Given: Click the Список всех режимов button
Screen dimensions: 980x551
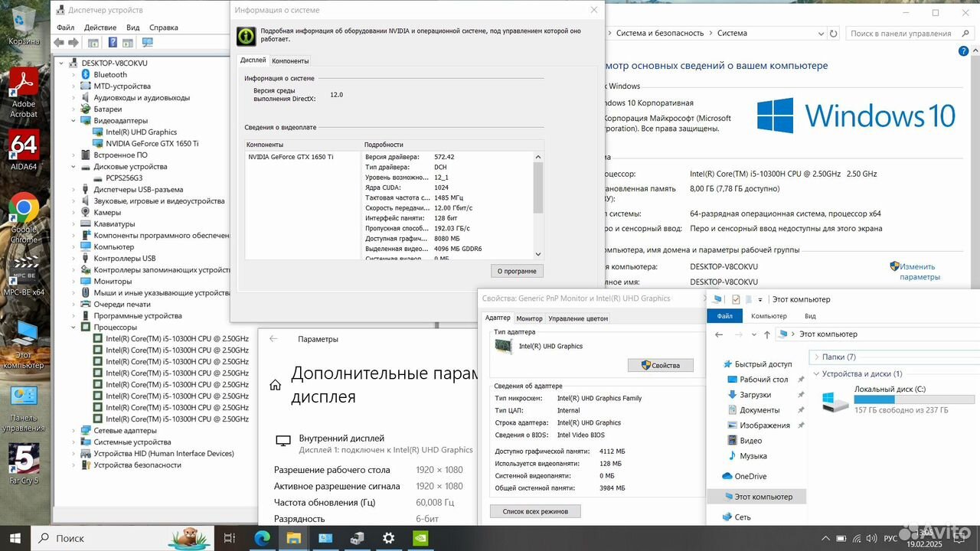Looking at the screenshot, I should coord(534,510).
